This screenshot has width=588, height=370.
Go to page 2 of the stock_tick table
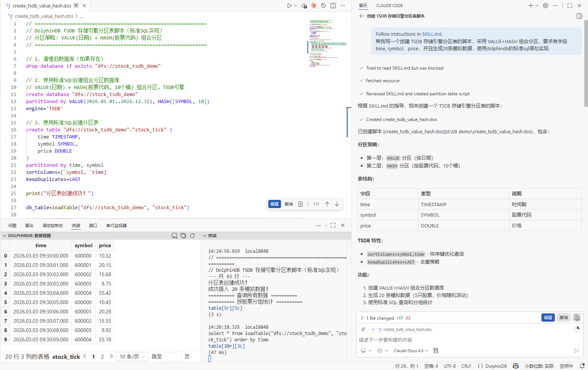tap(102, 357)
